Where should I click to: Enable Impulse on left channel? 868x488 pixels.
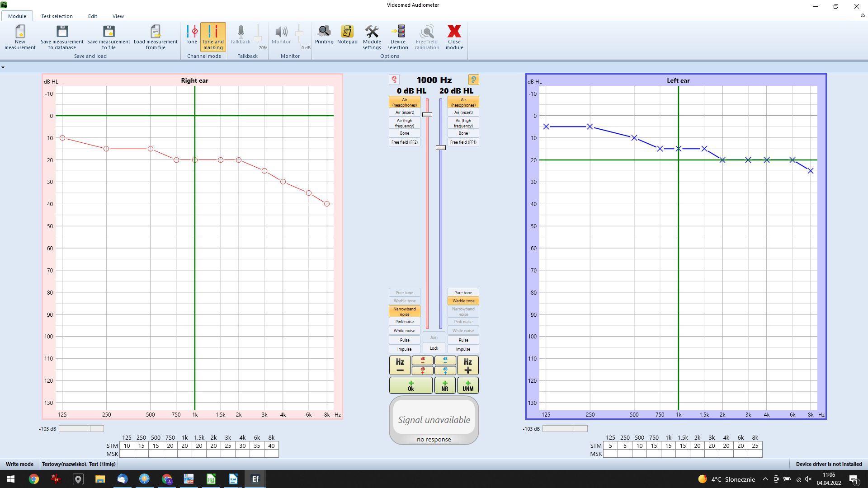point(463,349)
